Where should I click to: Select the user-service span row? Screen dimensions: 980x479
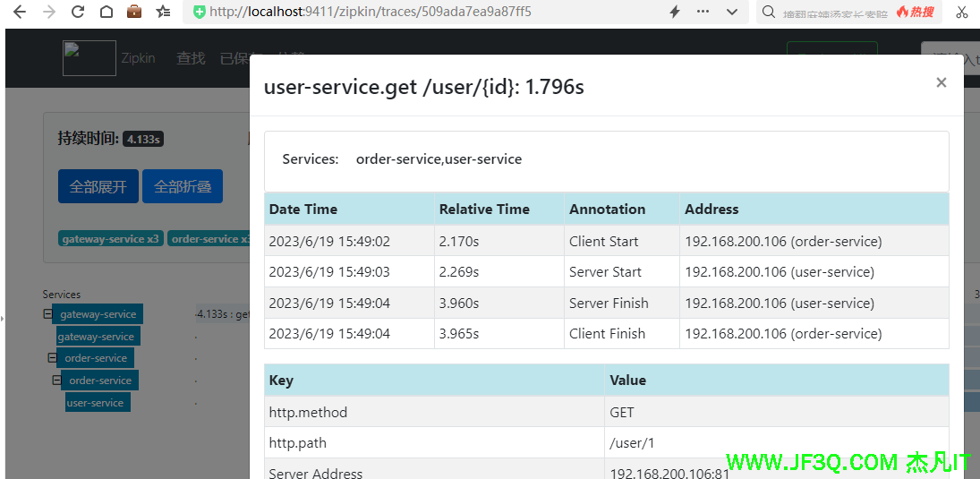[x=97, y=403]
